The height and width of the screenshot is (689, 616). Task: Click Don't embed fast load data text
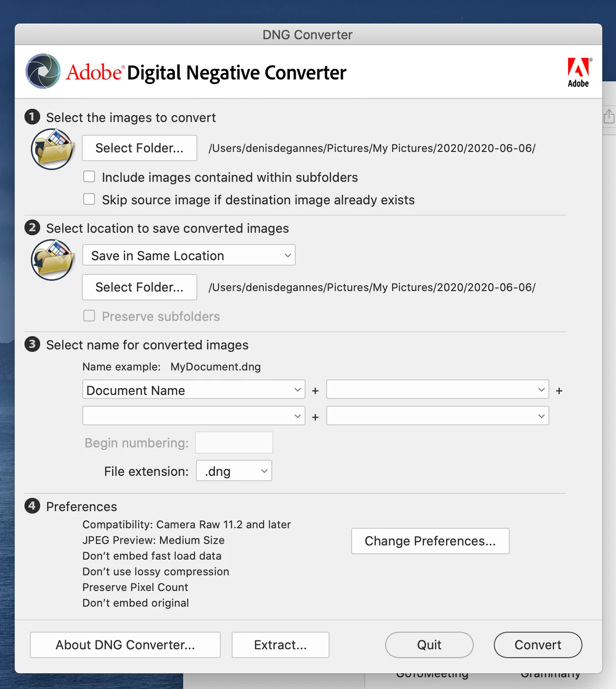click(152, 556)
